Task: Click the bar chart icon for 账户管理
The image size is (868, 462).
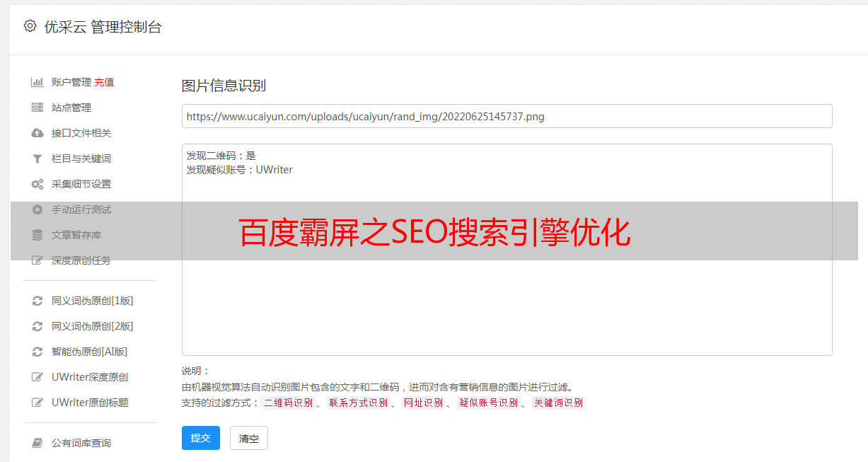Action: pyautogui.click(x=37, y=82)
